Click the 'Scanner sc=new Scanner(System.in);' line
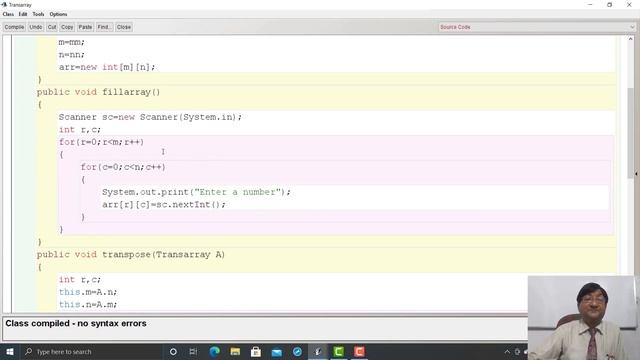 pos(150,117)
